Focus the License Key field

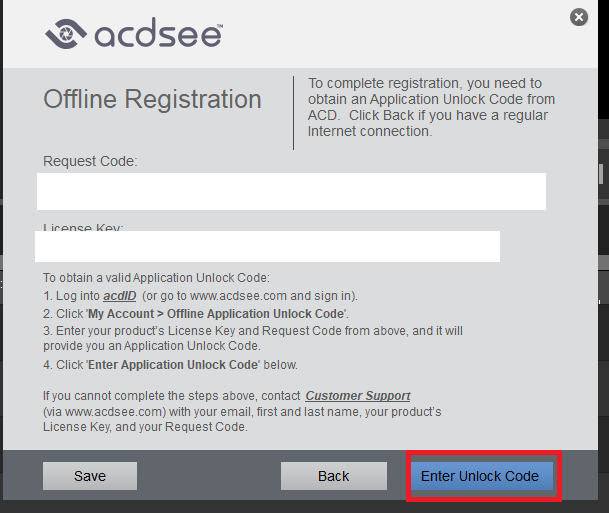(267, 247)
